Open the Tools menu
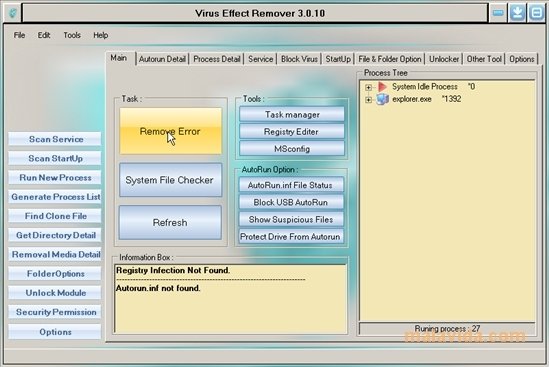 tap(72, 35)
